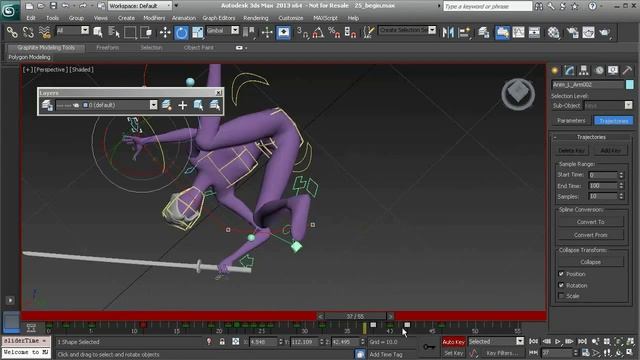
Task: Click the Key Filters button
Action: (501, 353)
